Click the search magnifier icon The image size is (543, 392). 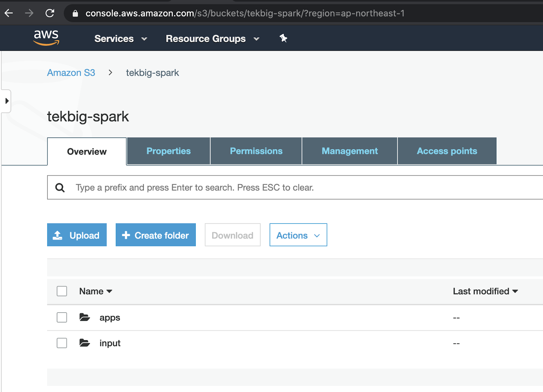pos(60,188)
